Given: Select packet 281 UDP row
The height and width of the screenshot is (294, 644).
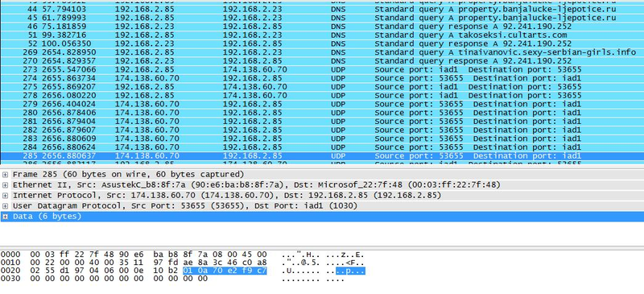Looking at the screenshot, I should click(x=322, y=122).
